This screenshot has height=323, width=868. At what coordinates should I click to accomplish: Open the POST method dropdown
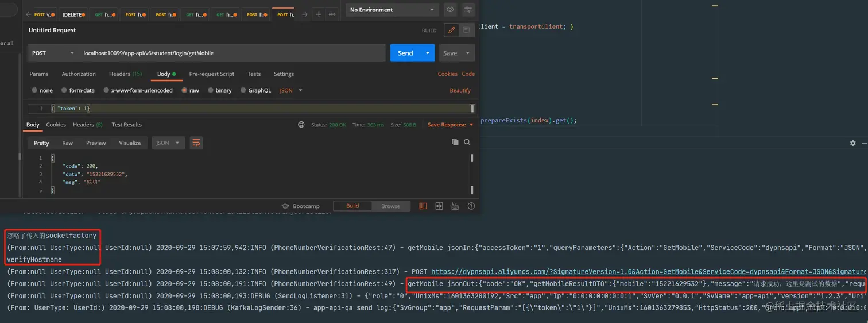(53, 53)
